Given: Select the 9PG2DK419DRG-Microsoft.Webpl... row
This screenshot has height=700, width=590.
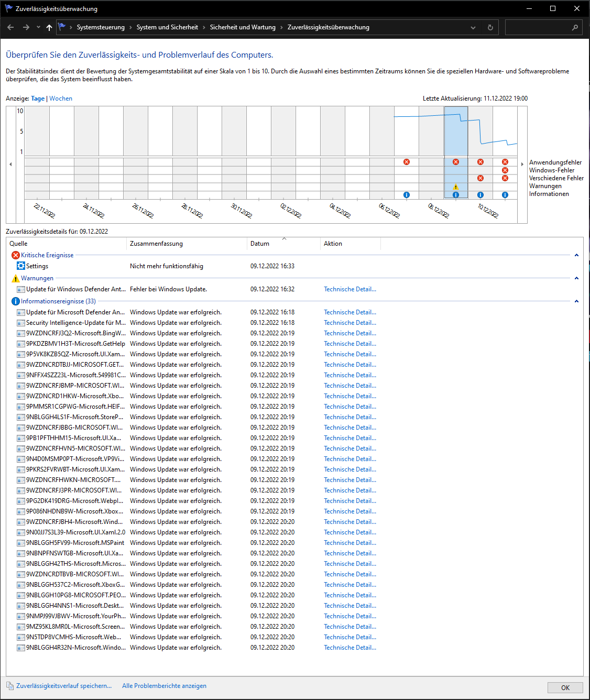Looking at the screenshot, I should [293, 501].
